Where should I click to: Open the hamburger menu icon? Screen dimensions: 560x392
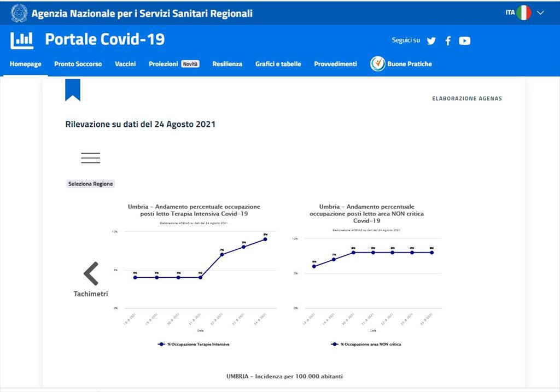tap(90, 158)
